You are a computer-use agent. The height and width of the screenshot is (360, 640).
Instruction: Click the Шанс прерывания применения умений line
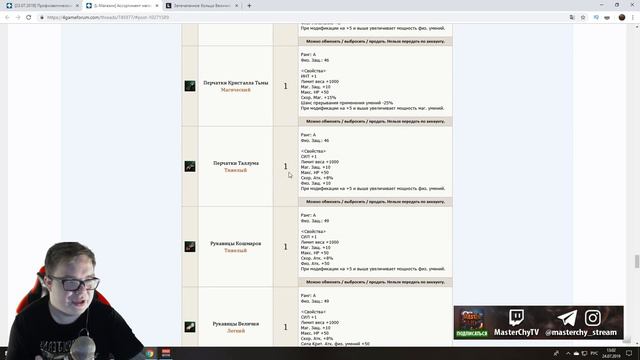tap(347, 103)
